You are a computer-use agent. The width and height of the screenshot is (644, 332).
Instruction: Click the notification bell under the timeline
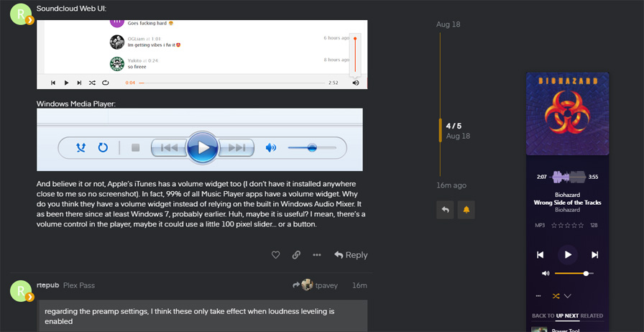click(x=466, y=210)
